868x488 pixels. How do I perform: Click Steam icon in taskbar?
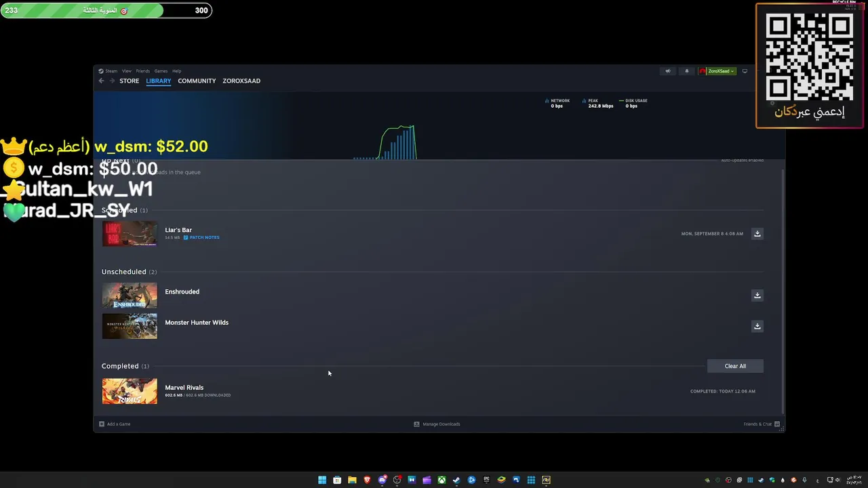pos(456,480)
